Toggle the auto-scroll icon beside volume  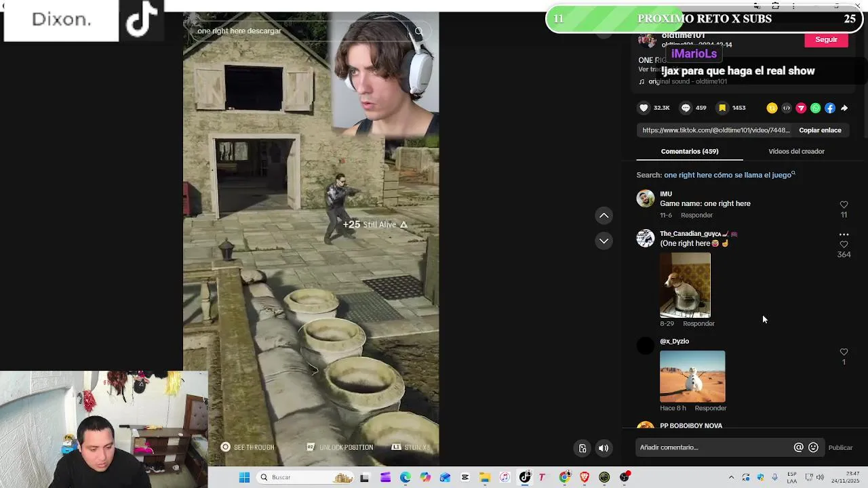coord(583,448)
